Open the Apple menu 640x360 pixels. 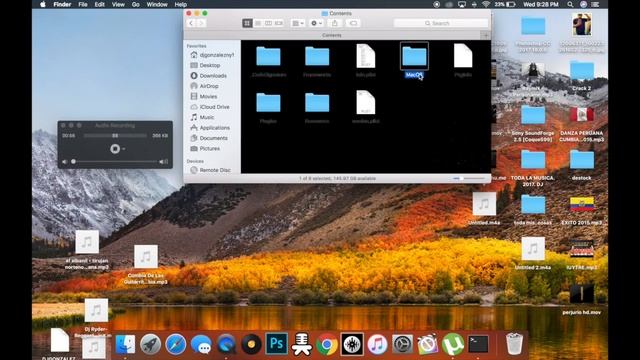pos(42,4)
